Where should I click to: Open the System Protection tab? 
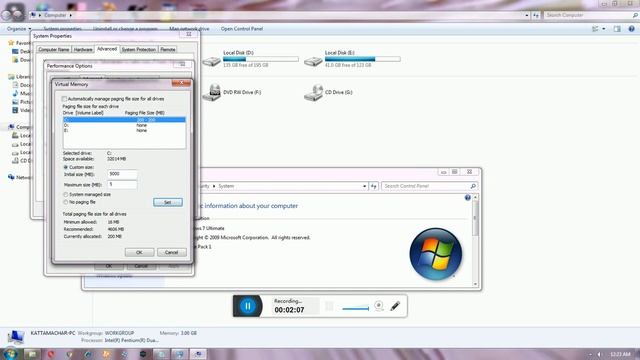139,49
